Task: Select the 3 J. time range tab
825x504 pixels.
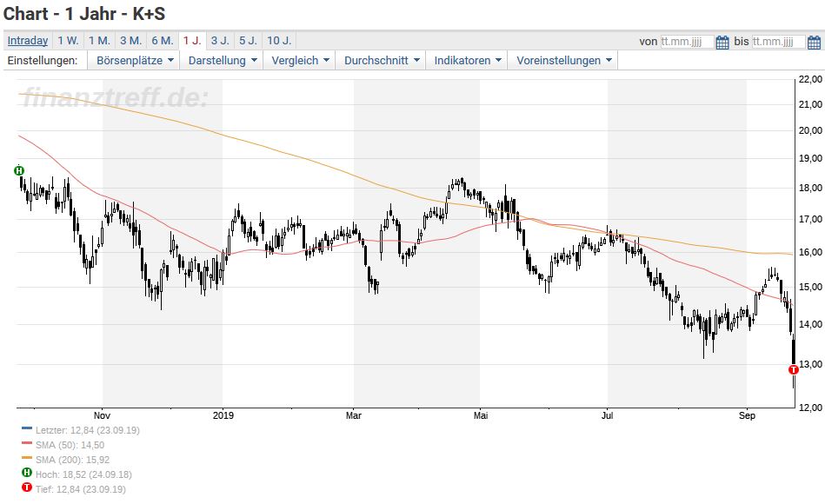Action: [220, 41]
